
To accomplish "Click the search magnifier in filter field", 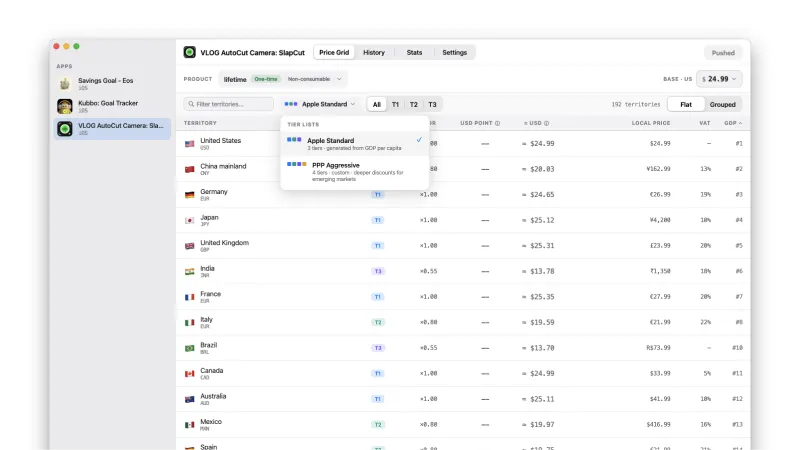I will coord(191,104).
